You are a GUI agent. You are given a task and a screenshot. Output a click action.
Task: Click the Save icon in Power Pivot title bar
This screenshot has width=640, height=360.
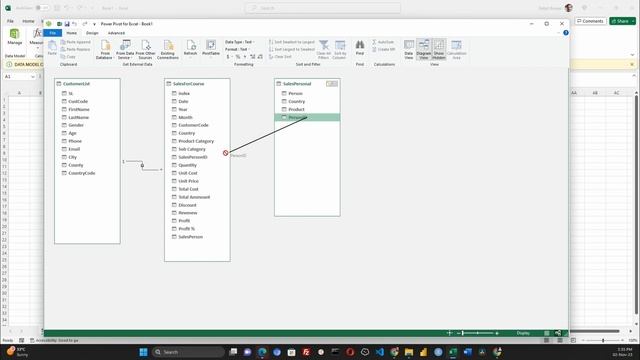[x=67, y=24]
